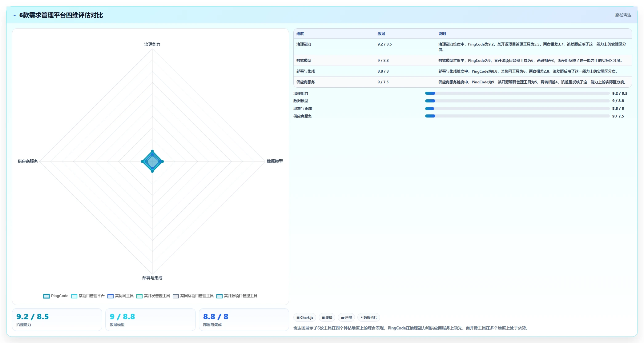Click the 9 / 7.5 table value
The width and height of the screenshot is (644, 343).
[x=383, y=82]
